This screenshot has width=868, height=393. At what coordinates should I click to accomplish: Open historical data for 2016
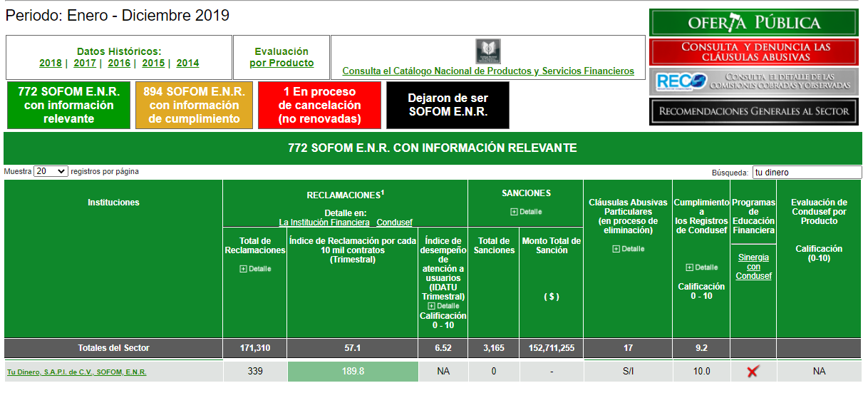pos(119,63)
